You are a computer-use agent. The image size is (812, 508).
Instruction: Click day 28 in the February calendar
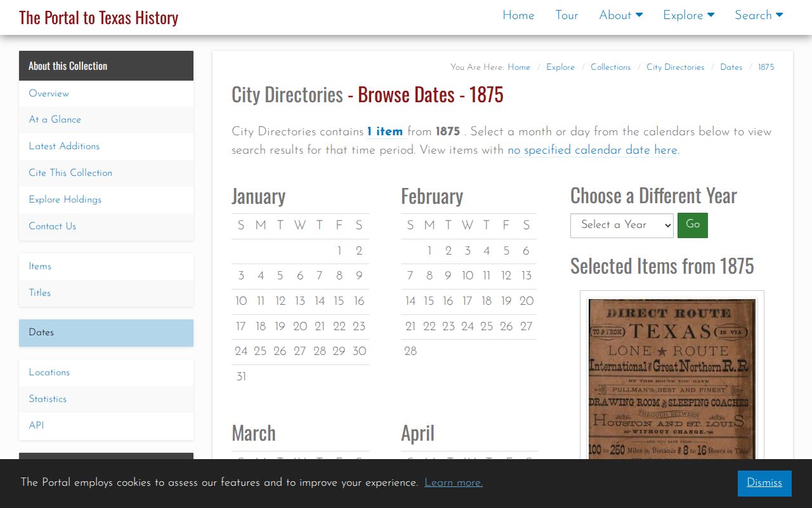410,351
